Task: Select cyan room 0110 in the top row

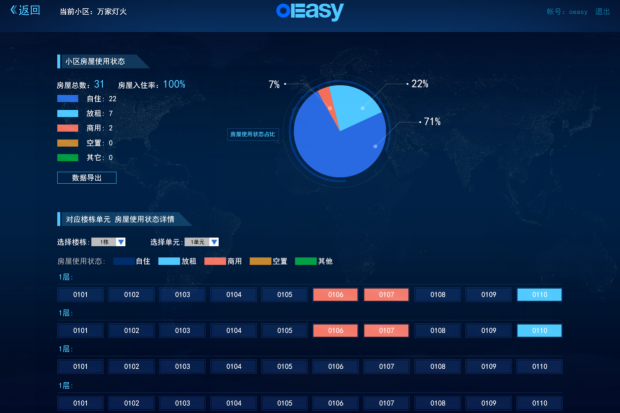Action: tap(539, 295)
